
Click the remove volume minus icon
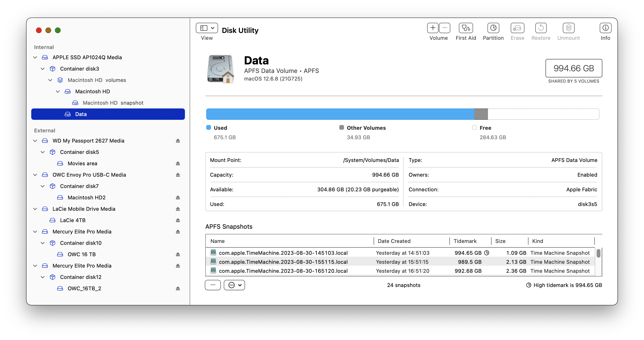click(x=444, y=28)
